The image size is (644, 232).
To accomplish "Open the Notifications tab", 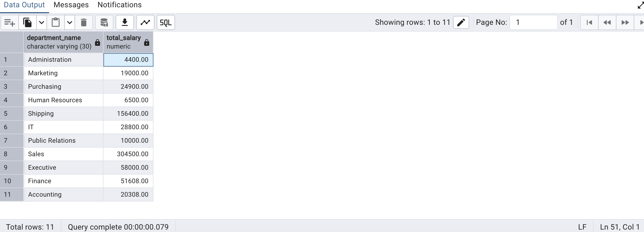I will 119,5.
